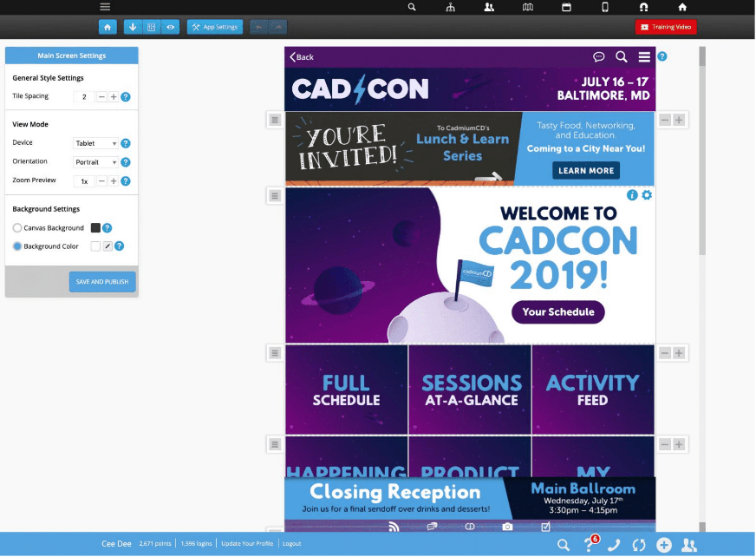Open the calendar icon in the top bar

click(566, 7)
